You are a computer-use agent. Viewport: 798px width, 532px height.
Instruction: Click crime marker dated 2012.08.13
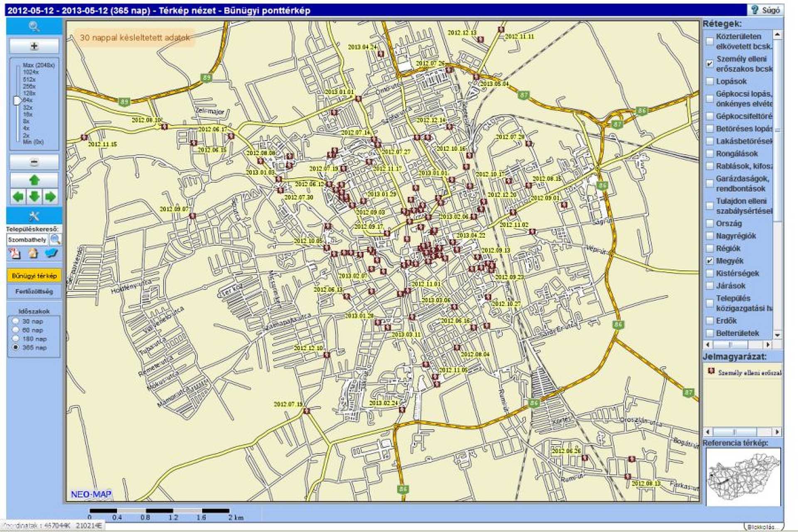point(628,476)
